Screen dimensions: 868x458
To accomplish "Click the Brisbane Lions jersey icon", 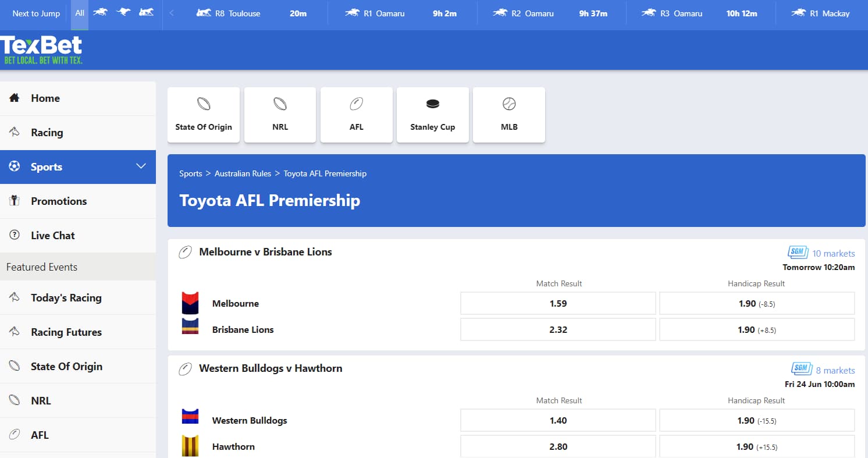I will tap(190, 326).
